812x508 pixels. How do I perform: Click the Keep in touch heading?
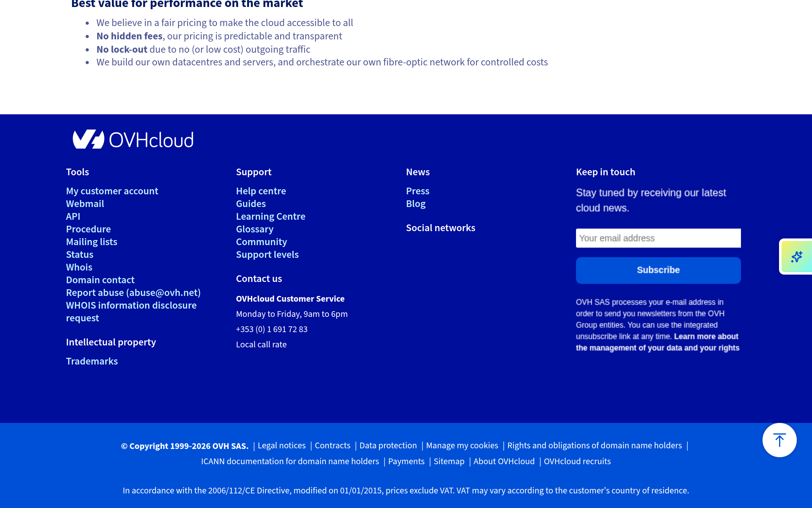click(605, 172)
